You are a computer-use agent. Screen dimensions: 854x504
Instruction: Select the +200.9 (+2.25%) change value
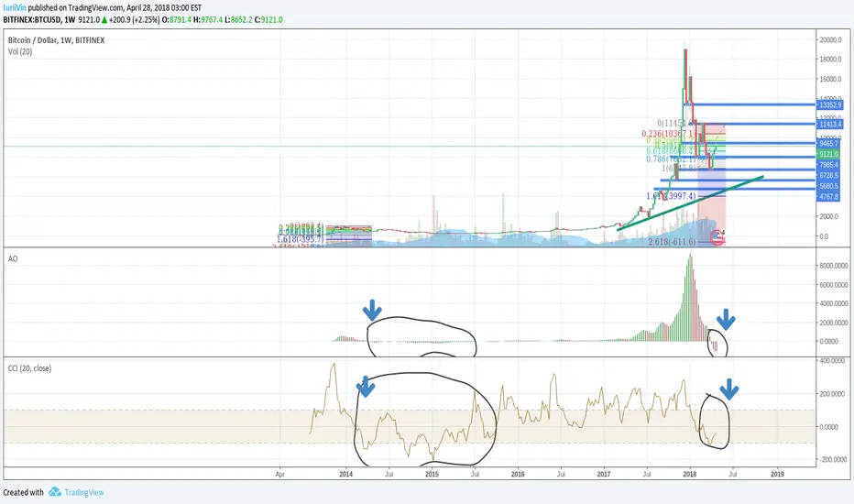pos(135,19)
